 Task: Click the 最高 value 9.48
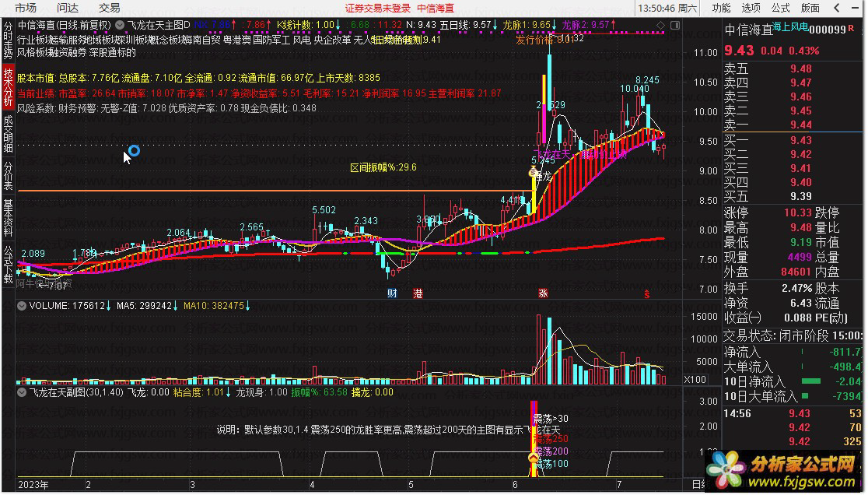(x=801, y=227)
